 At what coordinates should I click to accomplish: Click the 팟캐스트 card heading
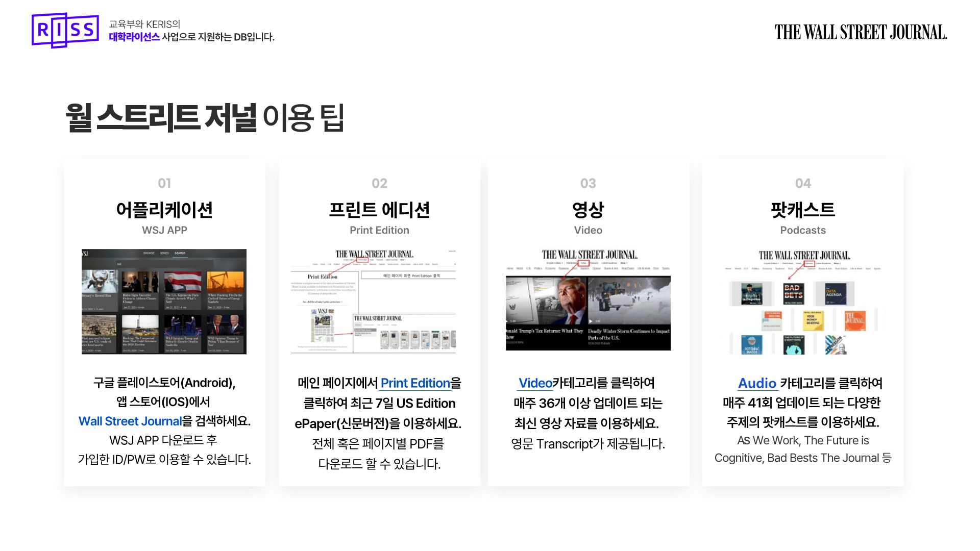(x=802, y=210)
